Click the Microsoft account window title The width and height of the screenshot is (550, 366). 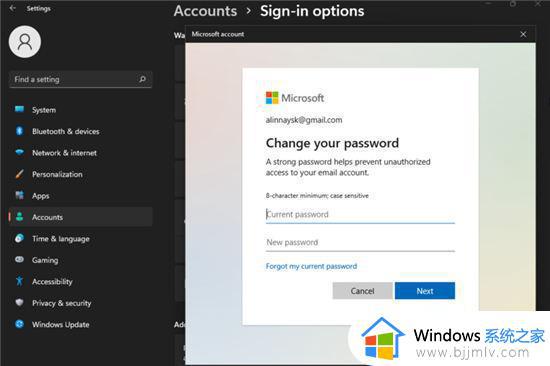[218, 34]
